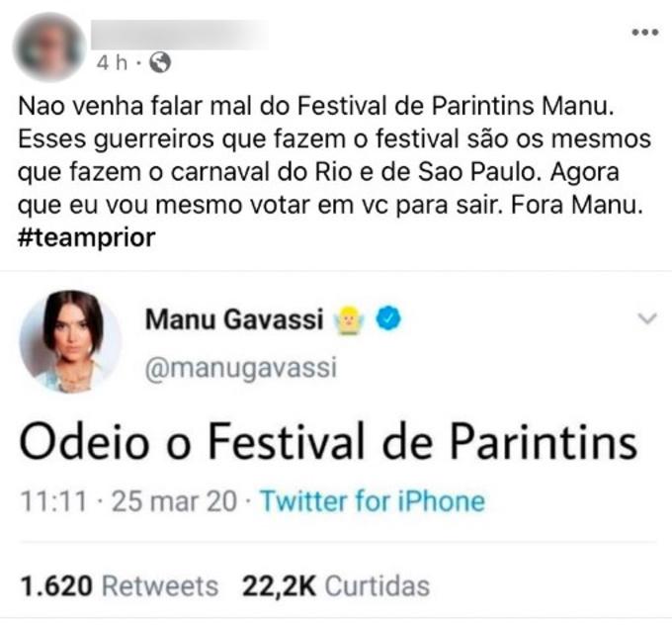The height and width of the screenshot is (625, 672).
Task: Expand the tweet's chevron dropdown arrow
Action: (x=646, y=318)
